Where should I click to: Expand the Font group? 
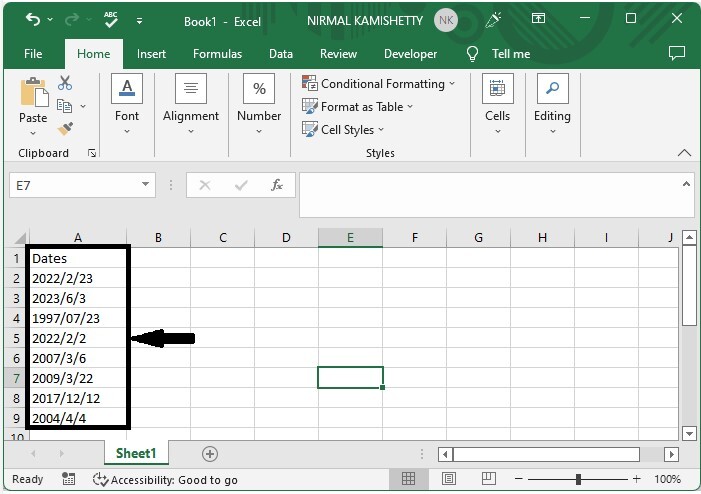tap(127, 105)
